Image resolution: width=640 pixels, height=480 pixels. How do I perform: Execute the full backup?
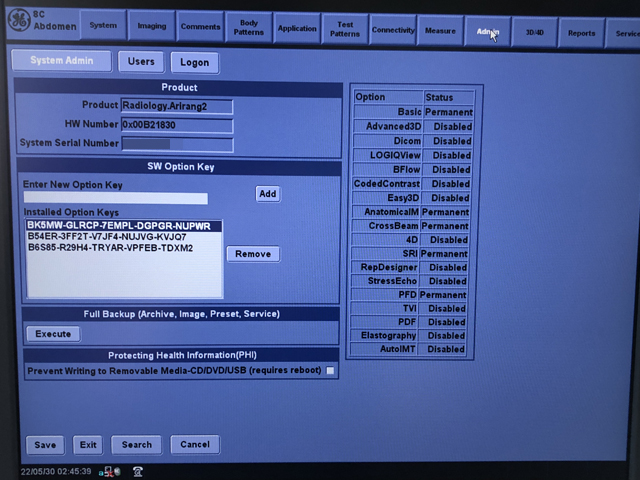[53, 334]
